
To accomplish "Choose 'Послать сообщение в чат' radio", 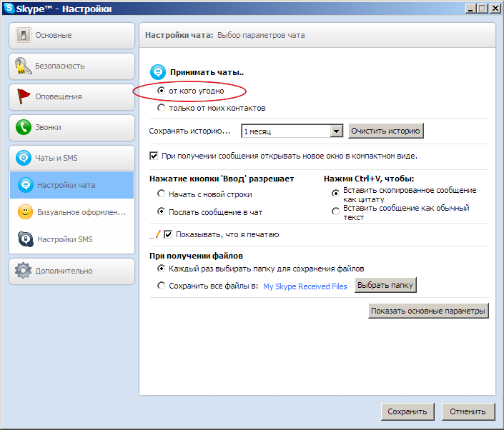I will pyautogui.click(x=161, y=211).
